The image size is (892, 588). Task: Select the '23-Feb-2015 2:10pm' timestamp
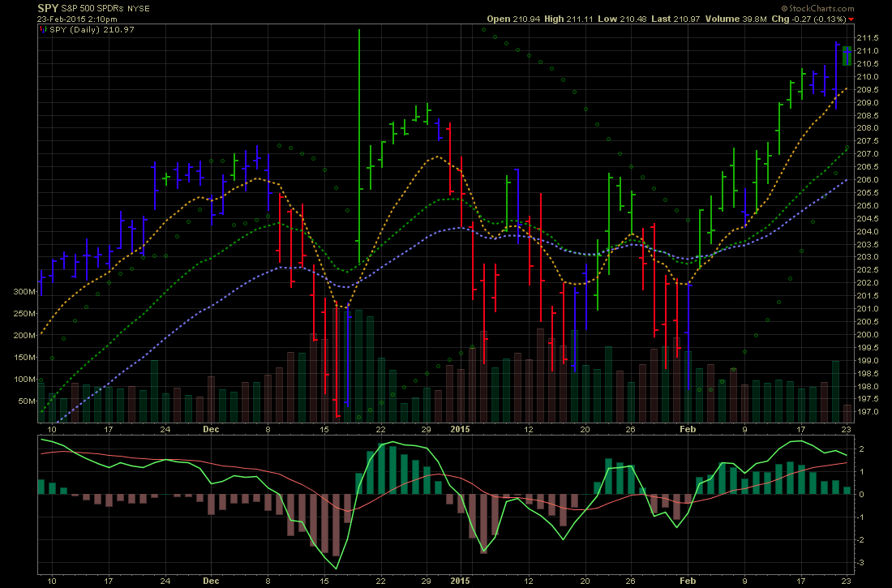coord(77,19)
